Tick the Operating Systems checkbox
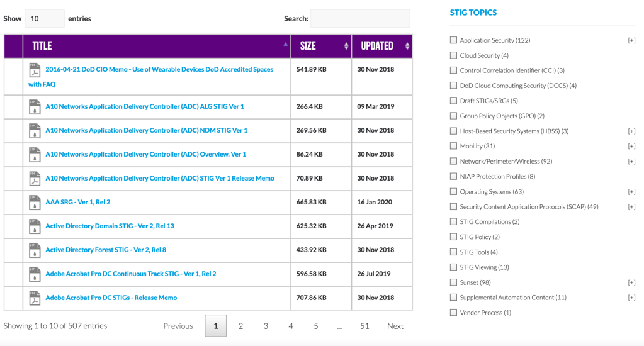This screenshot has width=644, height=346. [x=454, y=192]
